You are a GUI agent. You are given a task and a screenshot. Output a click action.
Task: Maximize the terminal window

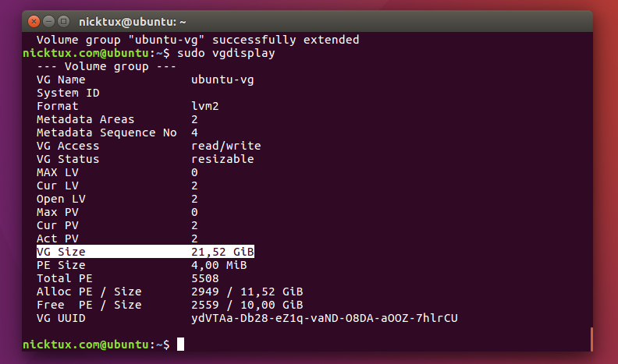click(x=63, y=22)
